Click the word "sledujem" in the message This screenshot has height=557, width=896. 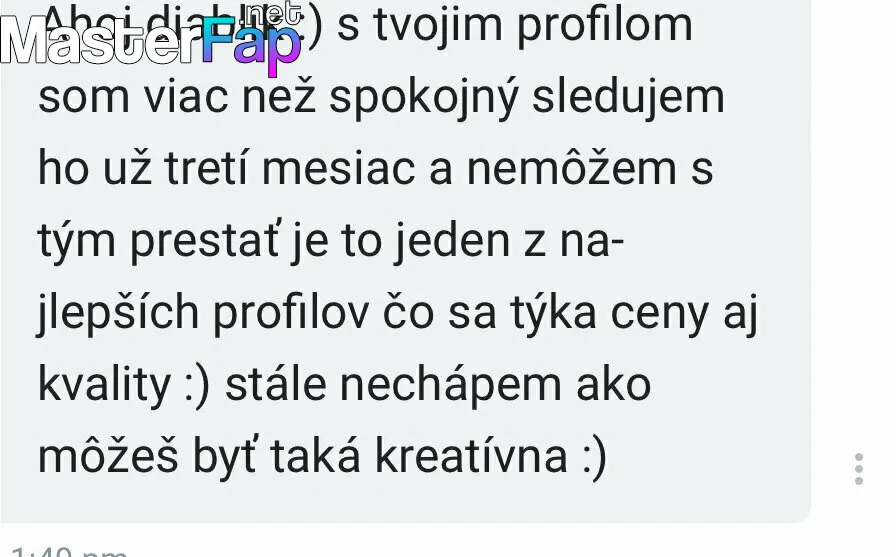(x=628, y=98)
